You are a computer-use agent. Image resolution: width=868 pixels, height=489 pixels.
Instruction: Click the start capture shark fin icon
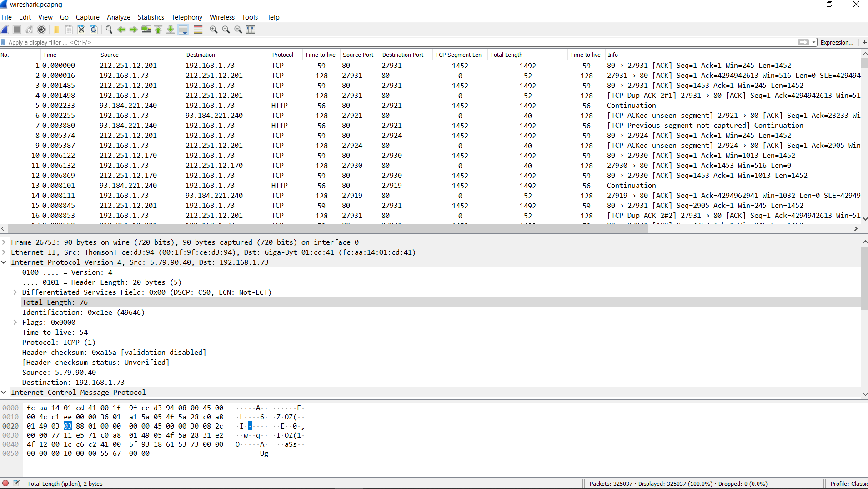tap(5, 30)
